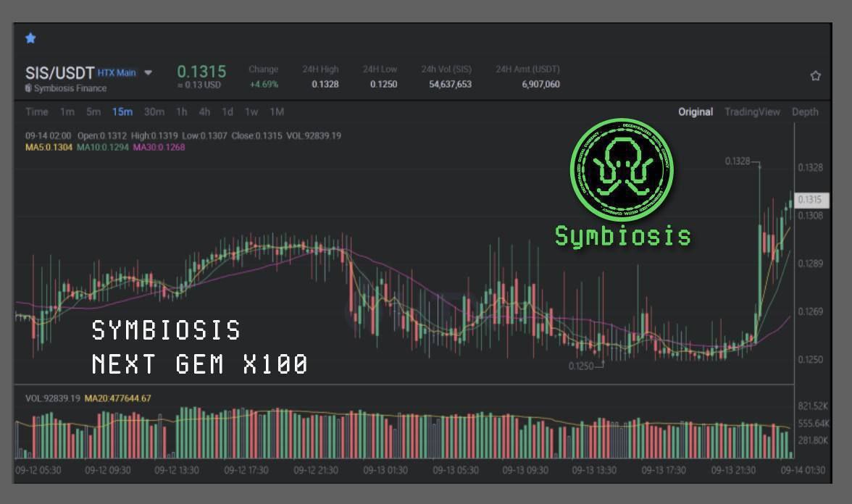Click the 24h Vol value 54,637,653
This screenshot has width=852, height=504.
click(x=451, y=84)
